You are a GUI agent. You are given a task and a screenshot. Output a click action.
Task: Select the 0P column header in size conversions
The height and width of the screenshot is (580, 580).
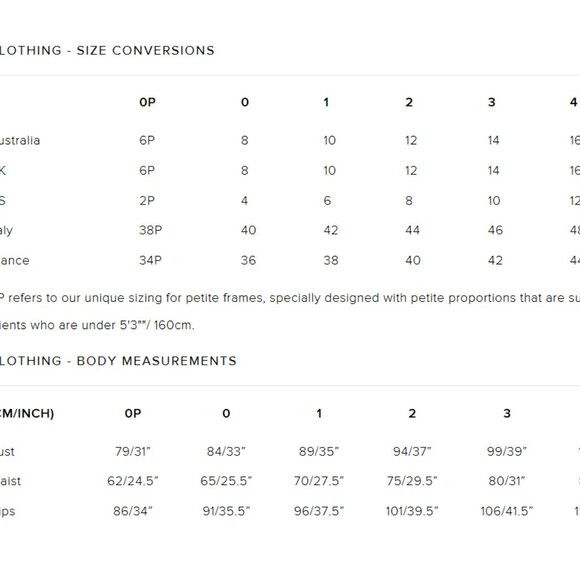tap(147, 102)
